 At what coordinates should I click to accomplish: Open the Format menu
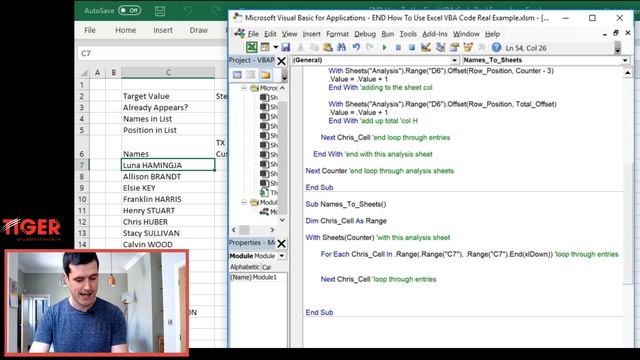click(x=337, y=34)
